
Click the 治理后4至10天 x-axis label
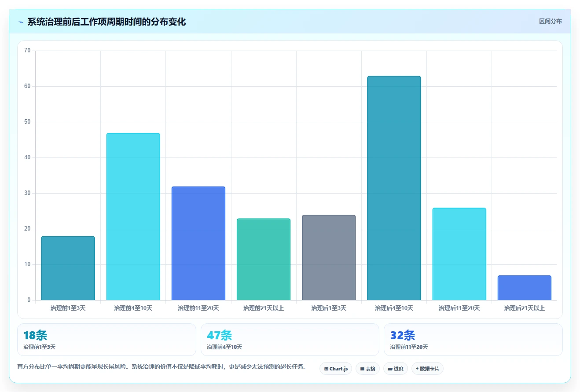(x=394, y=308)
